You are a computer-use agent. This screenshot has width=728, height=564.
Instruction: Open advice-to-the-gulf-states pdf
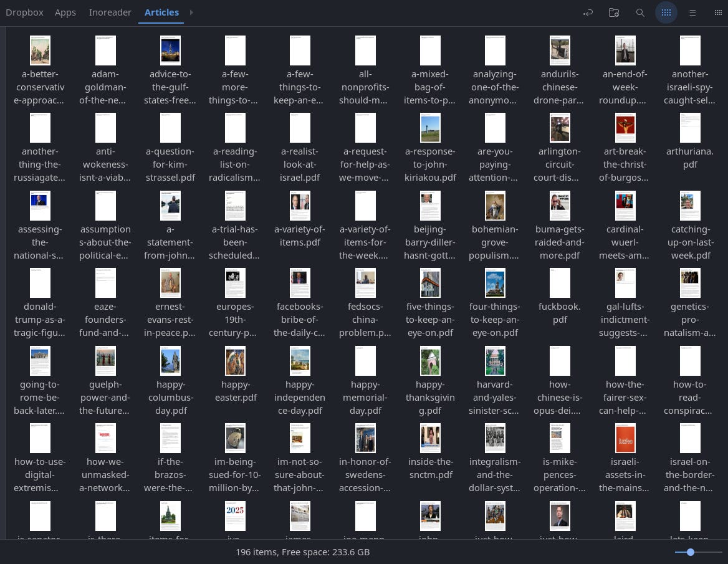click(170, 50)
